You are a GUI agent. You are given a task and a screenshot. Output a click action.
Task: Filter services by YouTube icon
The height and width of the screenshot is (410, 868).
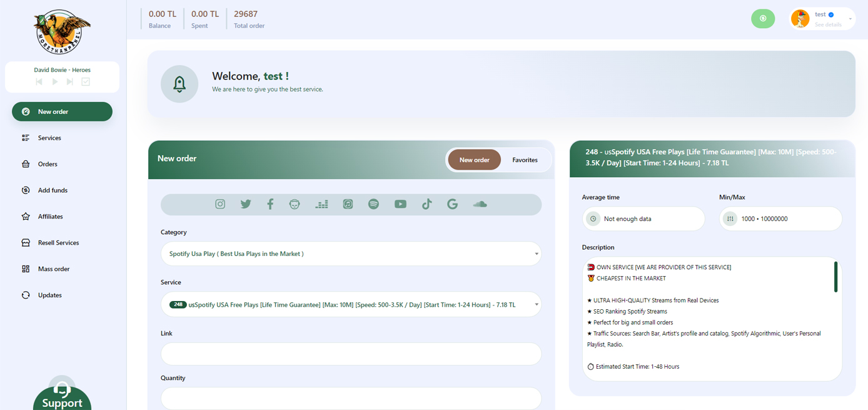[x=400, y=204]
